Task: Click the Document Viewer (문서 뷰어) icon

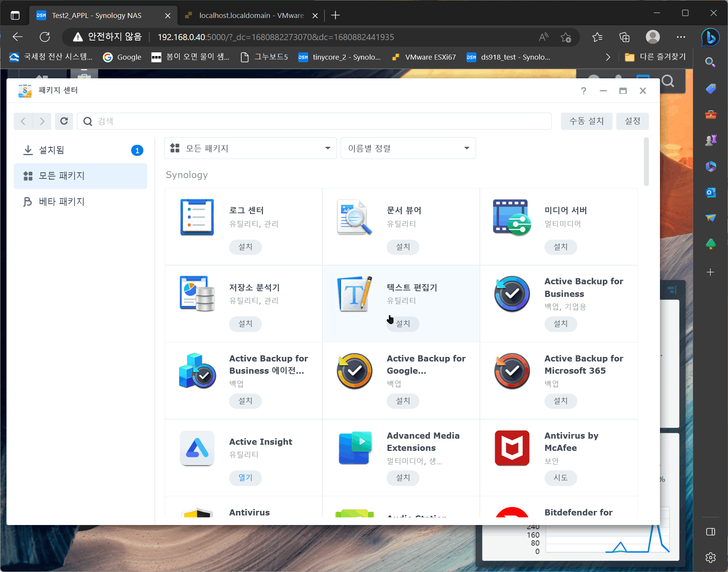Action: (x=354, y=217)
